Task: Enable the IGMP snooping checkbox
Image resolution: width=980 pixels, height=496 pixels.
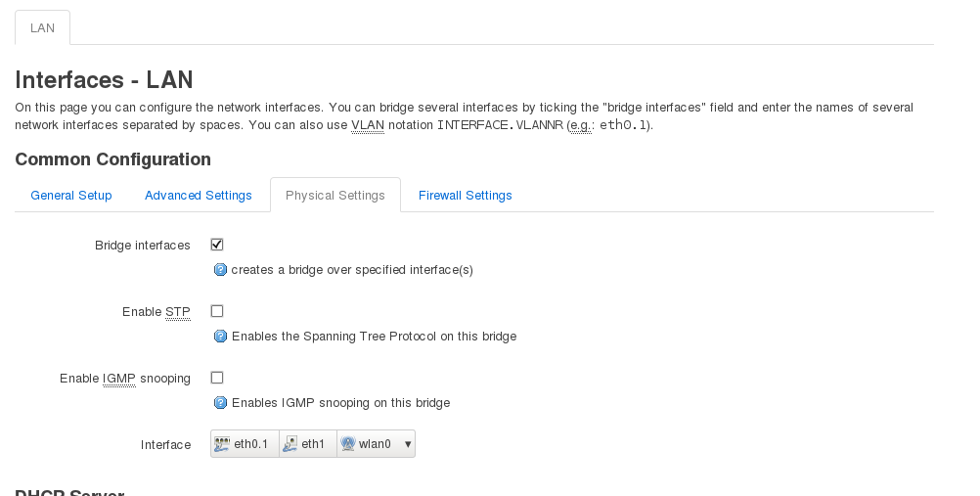Action: click(x=217, y=378)
